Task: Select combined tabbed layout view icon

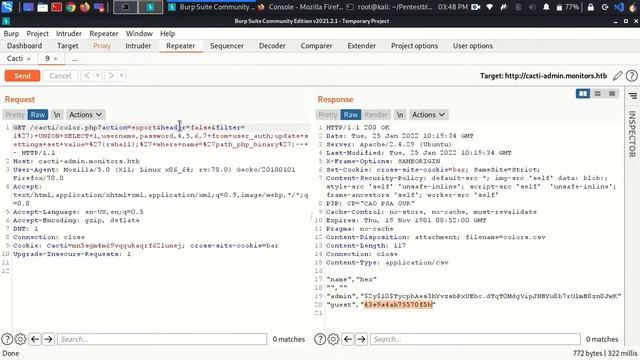Action: point(612,94)
